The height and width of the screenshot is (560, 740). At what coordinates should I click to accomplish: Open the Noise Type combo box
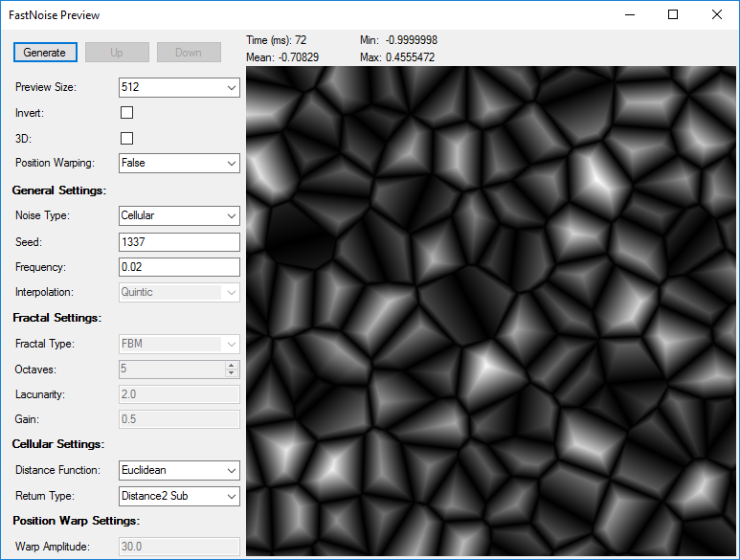(x=179, y=215)
